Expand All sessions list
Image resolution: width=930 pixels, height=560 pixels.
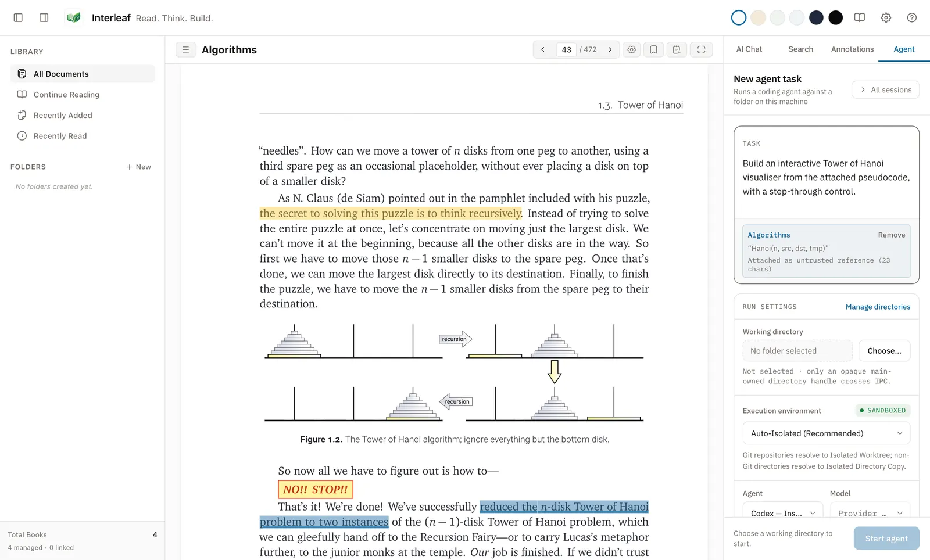(x=886, y=90)
